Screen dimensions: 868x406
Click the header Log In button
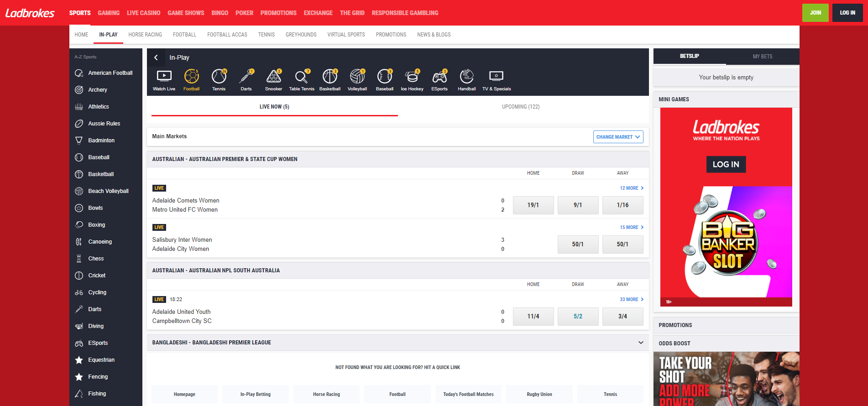point(847,13)
